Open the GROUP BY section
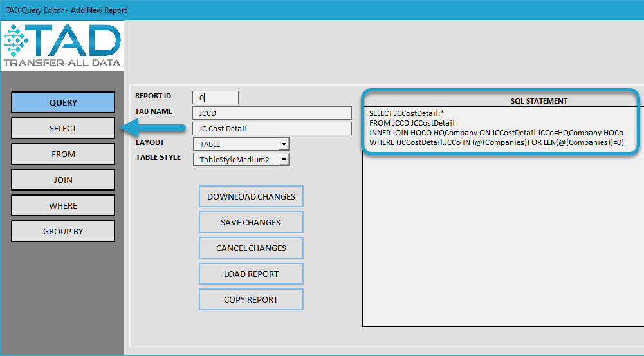Screen dimensions: 644x356 pyautogui.click(x=63, y=232)
